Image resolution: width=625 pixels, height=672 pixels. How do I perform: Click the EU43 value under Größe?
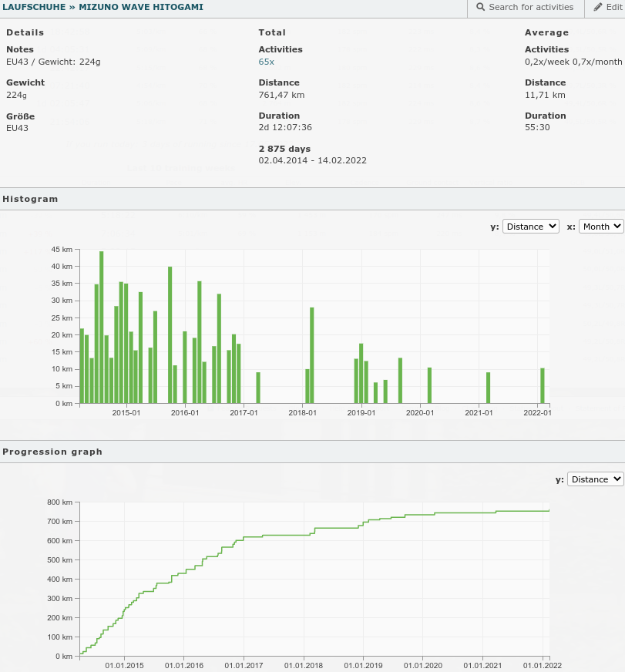point(17,128)
